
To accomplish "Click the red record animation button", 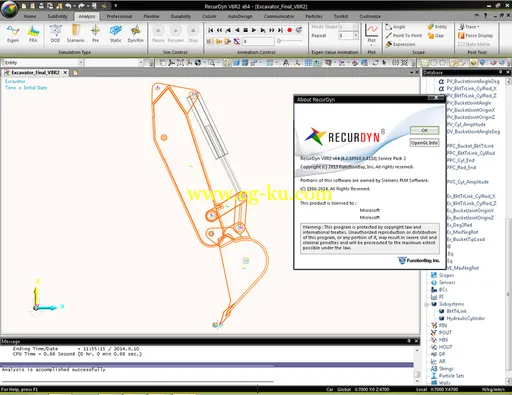I will coord(289,30).
